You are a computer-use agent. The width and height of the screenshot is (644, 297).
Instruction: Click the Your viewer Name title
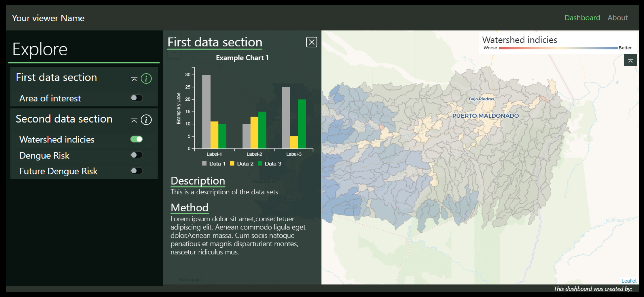click(x=48, y=18)
